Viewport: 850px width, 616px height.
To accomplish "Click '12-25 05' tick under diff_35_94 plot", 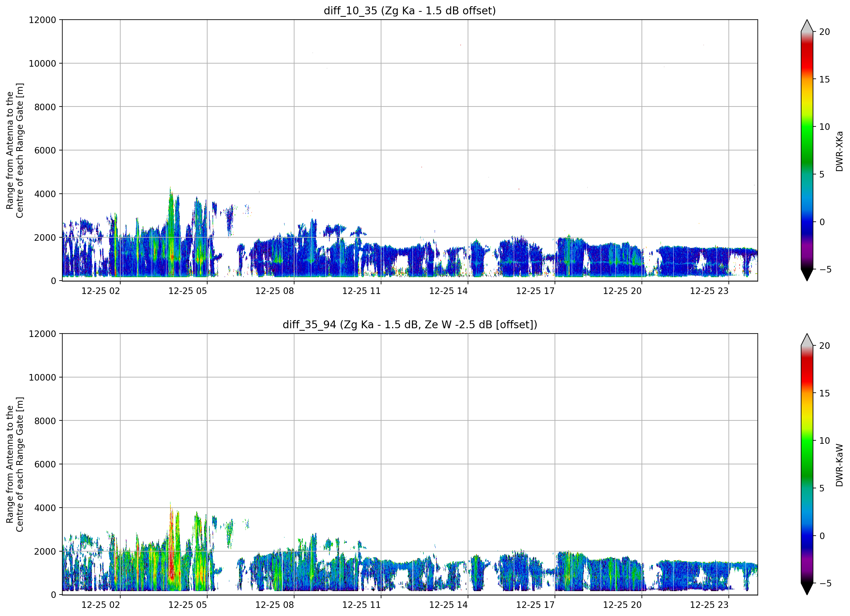I will (x=187, y=605).
